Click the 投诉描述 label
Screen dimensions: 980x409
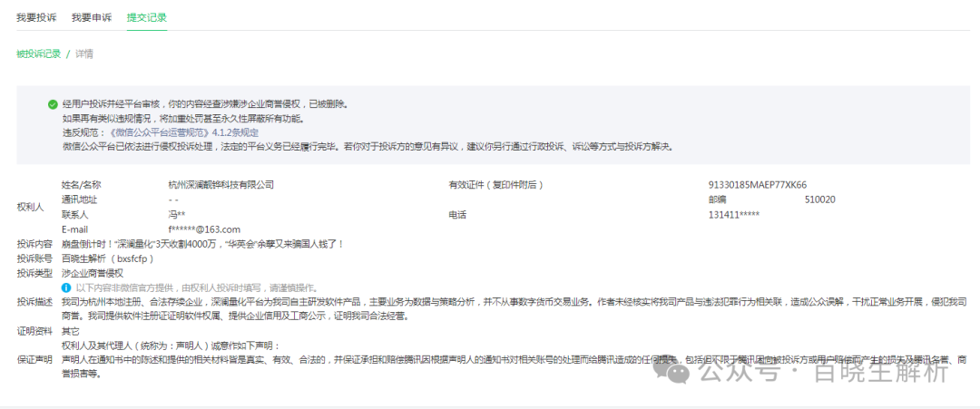(34, 302)
